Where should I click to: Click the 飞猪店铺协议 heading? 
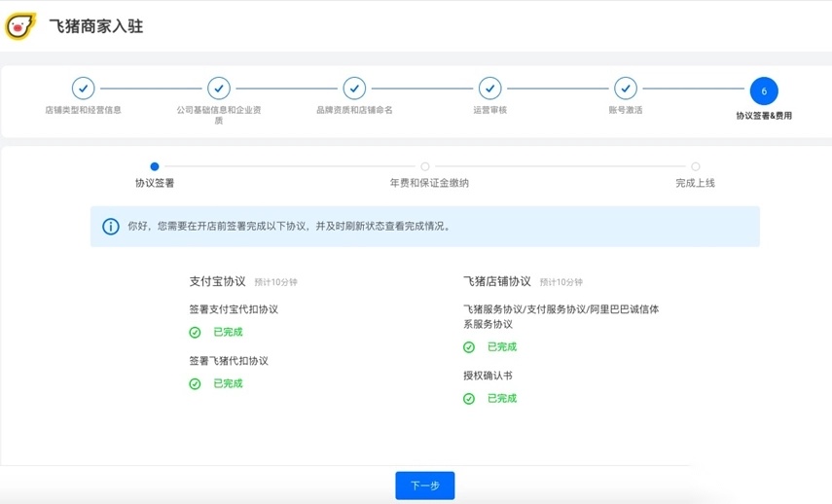tap(497, 281)
